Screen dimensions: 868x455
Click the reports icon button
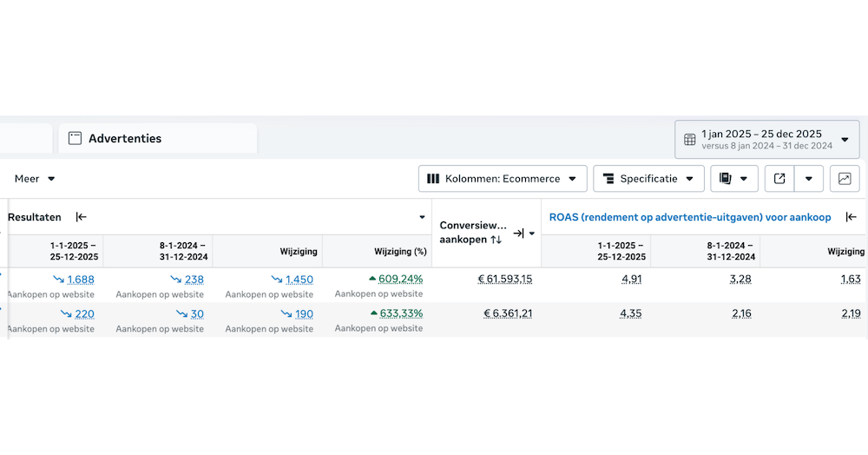coord(734,179)
